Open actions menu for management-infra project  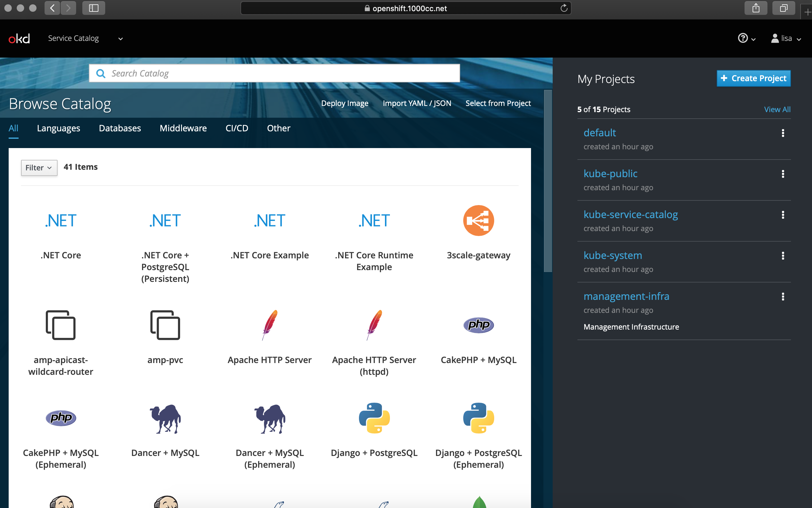click(x=783, y=297)
